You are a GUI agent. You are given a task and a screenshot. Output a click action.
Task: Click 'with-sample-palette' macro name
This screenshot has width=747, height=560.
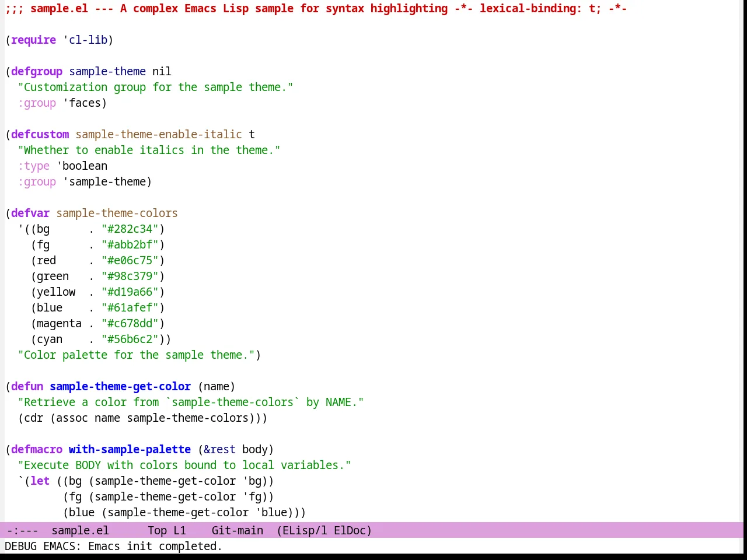point(130,449)
